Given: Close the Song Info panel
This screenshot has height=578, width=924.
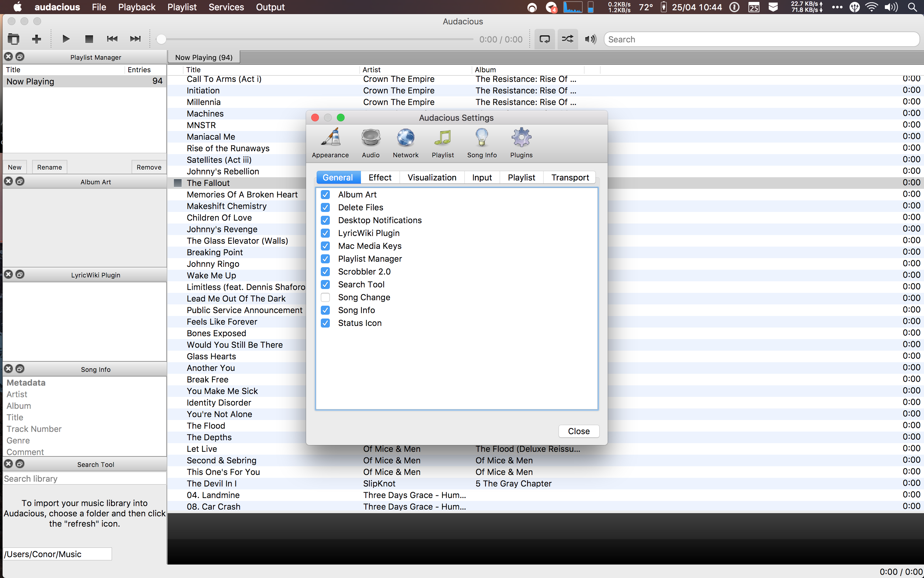Looking at the screenshot, I should point(8,369).
